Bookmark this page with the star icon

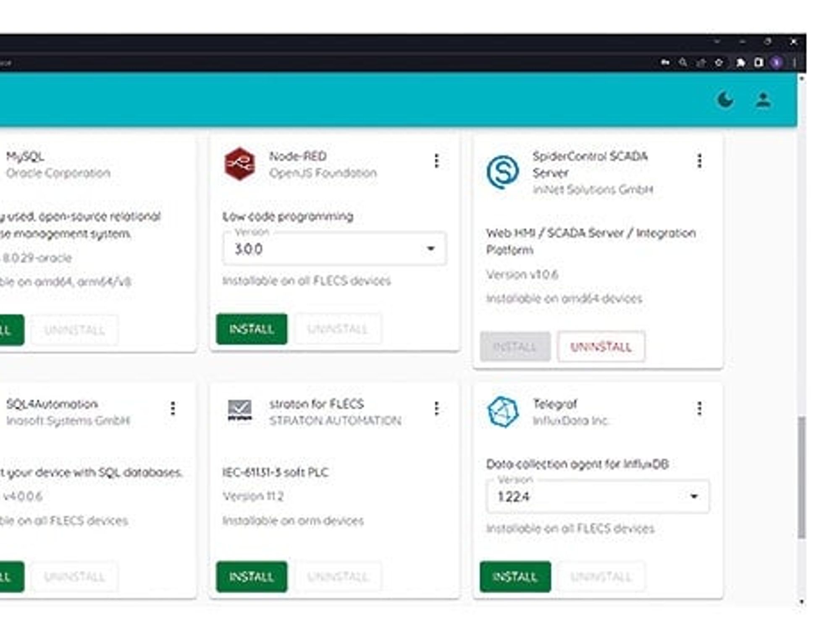coord(719,63)
